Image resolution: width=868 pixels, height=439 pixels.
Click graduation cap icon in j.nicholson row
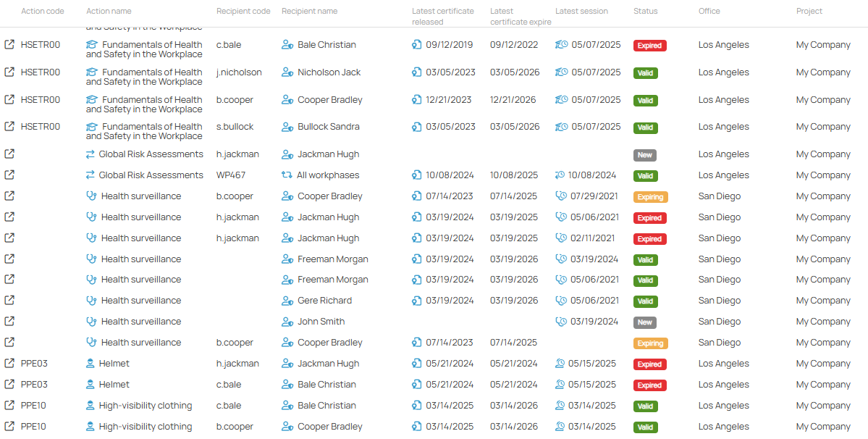pos(92,72)
